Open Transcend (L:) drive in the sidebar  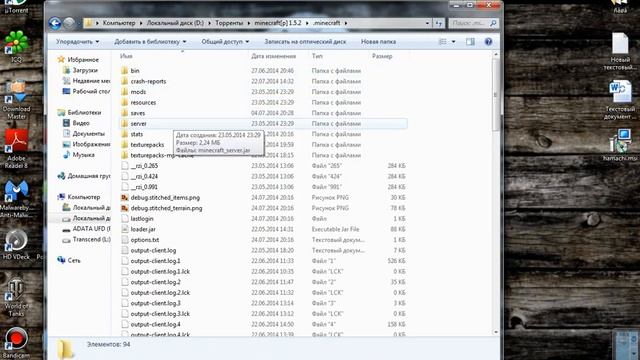91,239
